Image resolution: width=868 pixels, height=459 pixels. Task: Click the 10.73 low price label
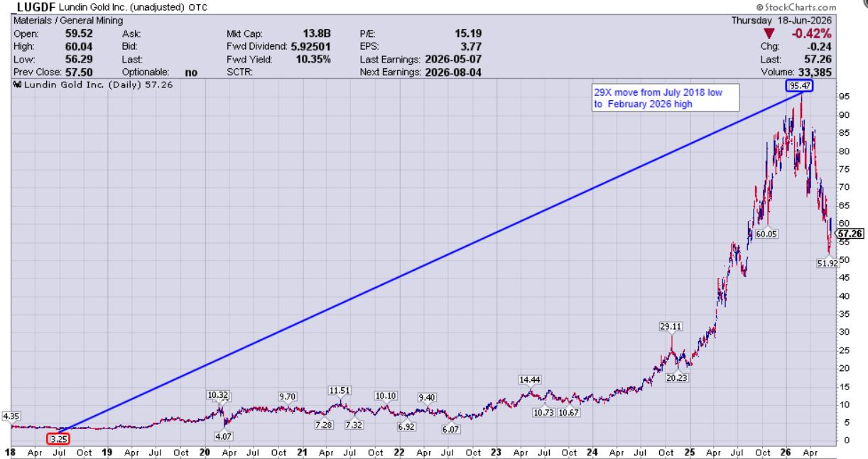543,413
